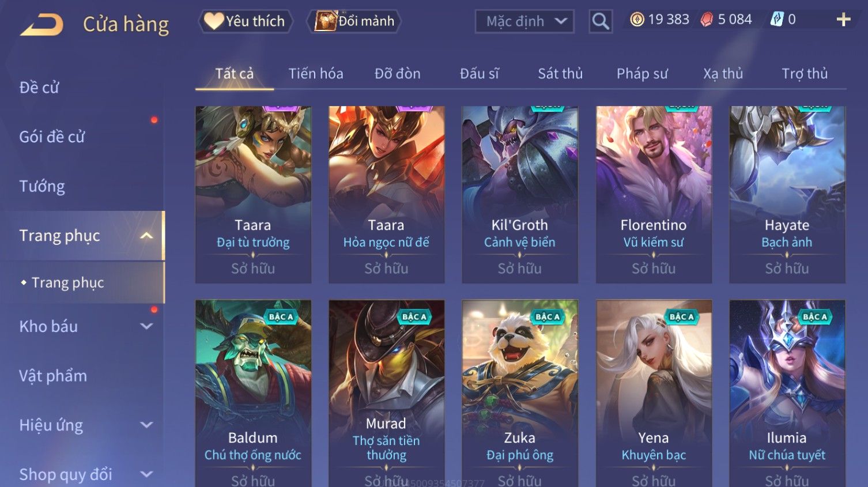
Task: Open the Mặc định sort dropdown
Action: click(x=524, y=22)
